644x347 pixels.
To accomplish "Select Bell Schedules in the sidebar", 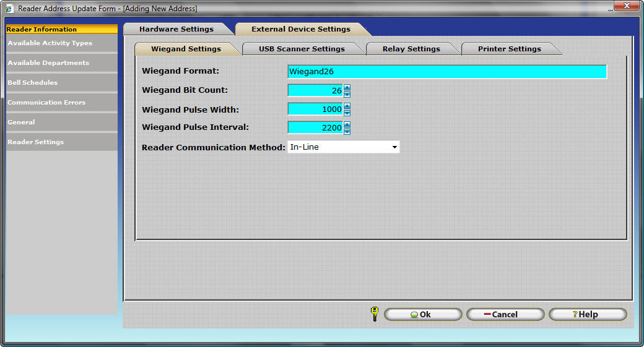I will coord(32,83).
